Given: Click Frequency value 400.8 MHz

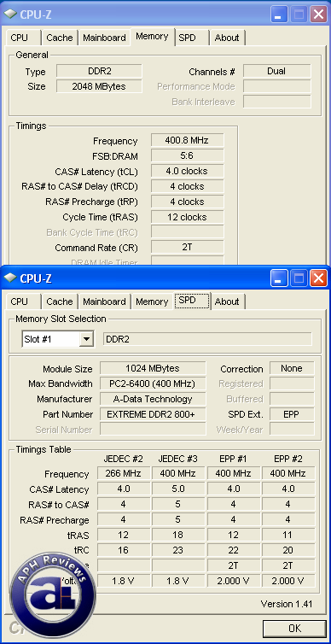Looking at the screenshot, I should tap(187, 140).
